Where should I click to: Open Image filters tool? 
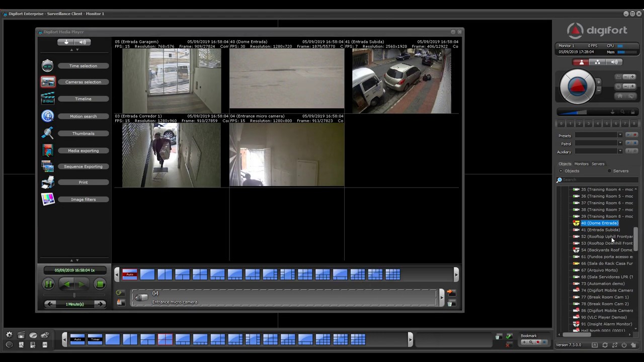(x=83, y=200)
